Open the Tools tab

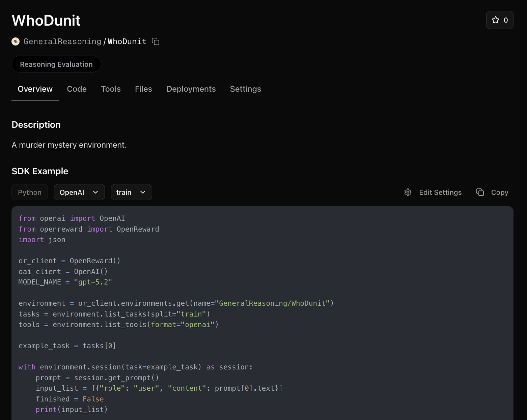pyautogui.click(x=111, y=89)
